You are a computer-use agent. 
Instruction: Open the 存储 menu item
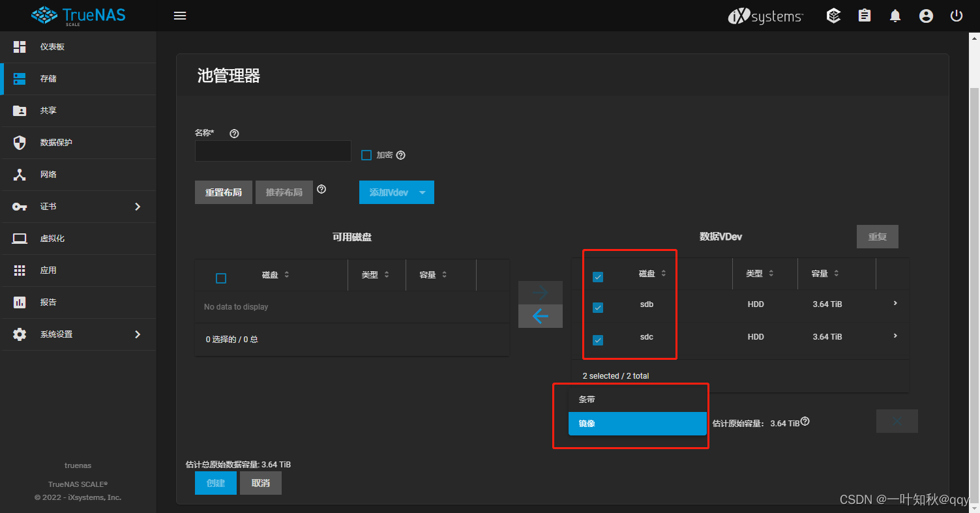[x=78, y=79]
